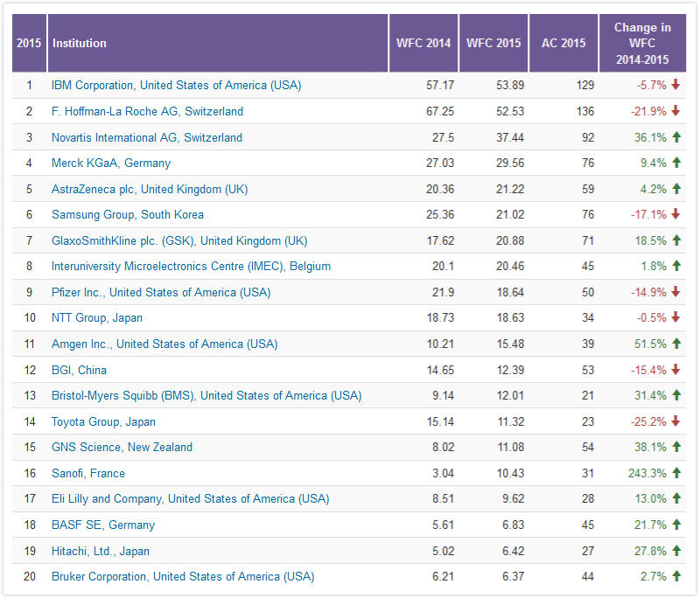Click the green up arrow for Novartis International

pos(675,137)
